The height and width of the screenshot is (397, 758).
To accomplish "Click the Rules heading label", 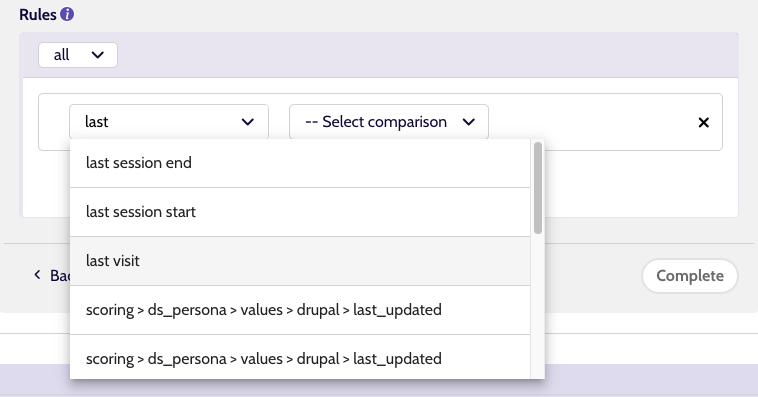I will (38, 15).
